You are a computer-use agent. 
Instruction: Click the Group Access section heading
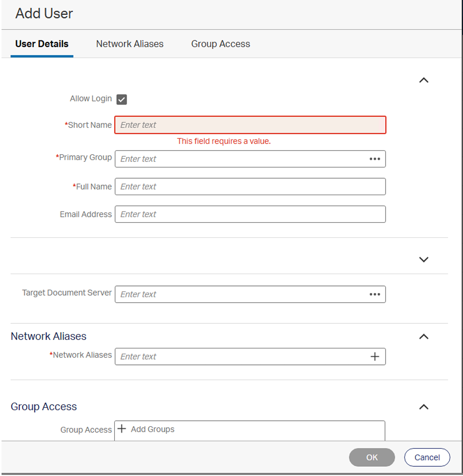point(44,406)
